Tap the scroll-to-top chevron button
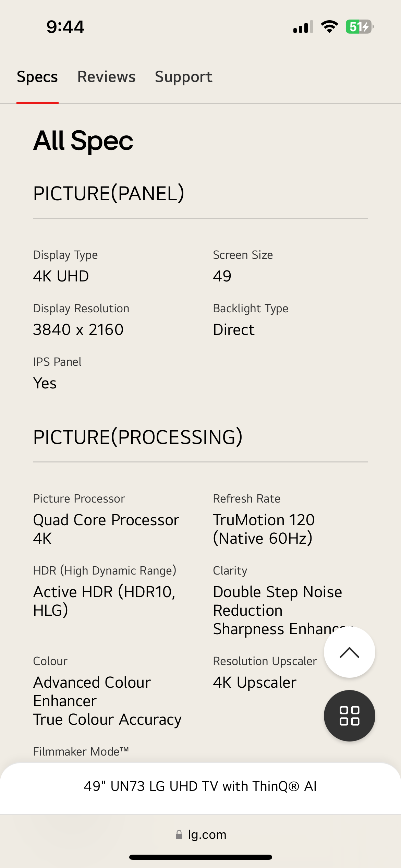 pos(349,652)
